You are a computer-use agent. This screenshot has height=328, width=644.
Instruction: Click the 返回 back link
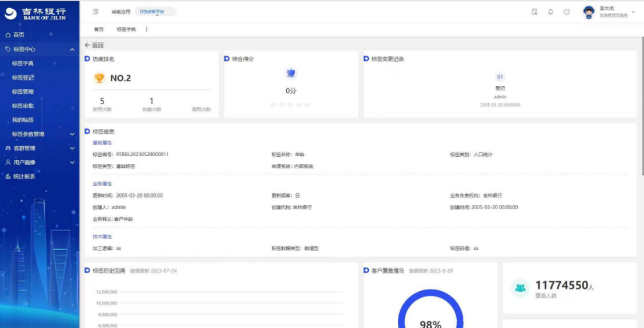[x=94, y=45]
